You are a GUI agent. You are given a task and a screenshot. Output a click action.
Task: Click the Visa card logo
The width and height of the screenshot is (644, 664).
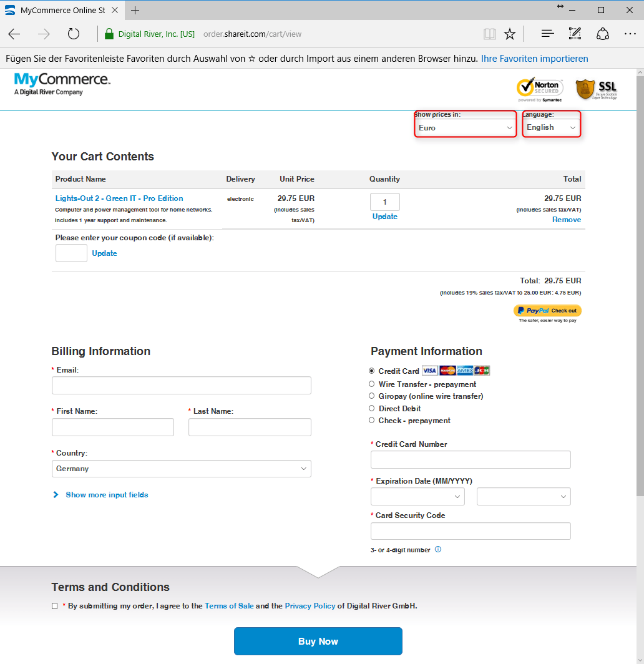coord(430,371)
